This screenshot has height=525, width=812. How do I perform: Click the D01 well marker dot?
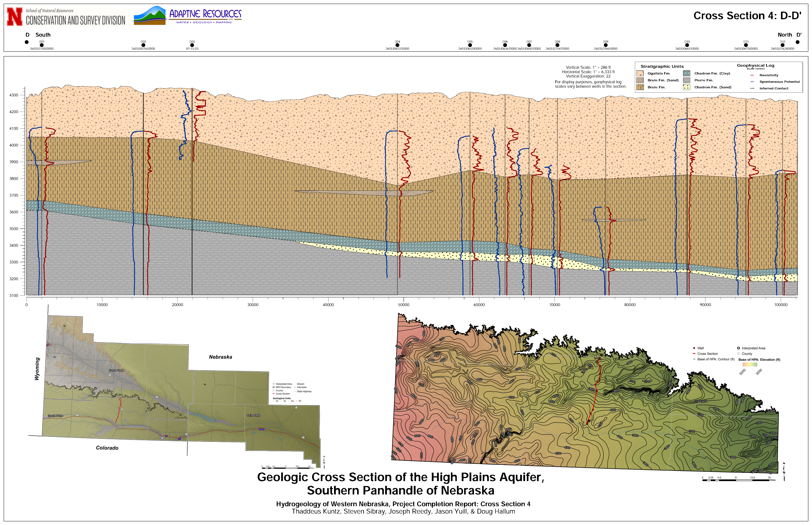click(42, 45)
